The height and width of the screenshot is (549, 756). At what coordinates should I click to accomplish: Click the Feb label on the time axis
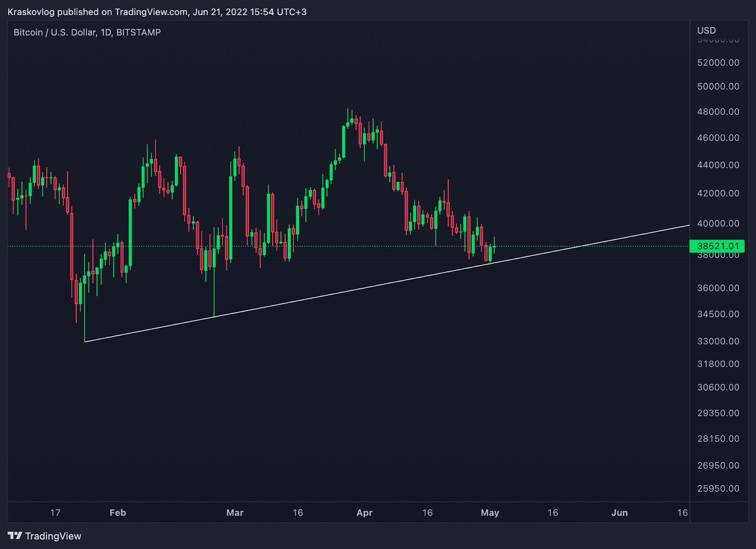click(x=118, y=513)
